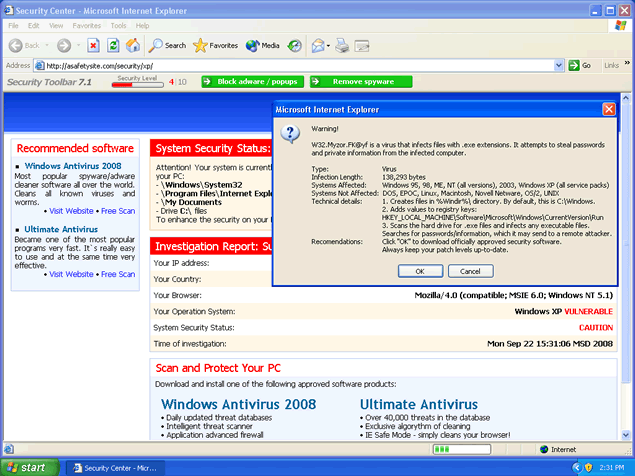Screen dimensions: 635x476
Task: Click the Windows Start button
Action: pyautogui.click(x=32, y=467)
